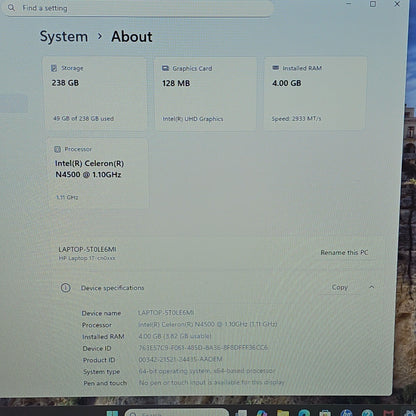
Task: Select the PC name LAPTOP-5T0LE6MI above the specifications
Action: (87, 249)
